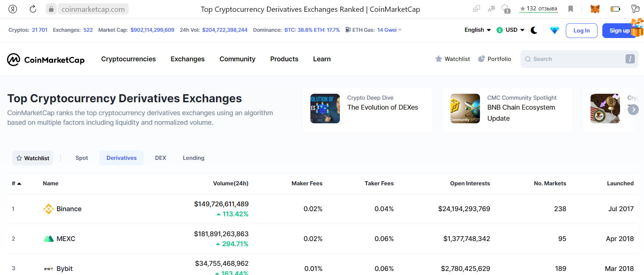Toggle dark mode with the moon icon
The height and width of the screenshot is (275, 644).
click(x=534, y=30)
